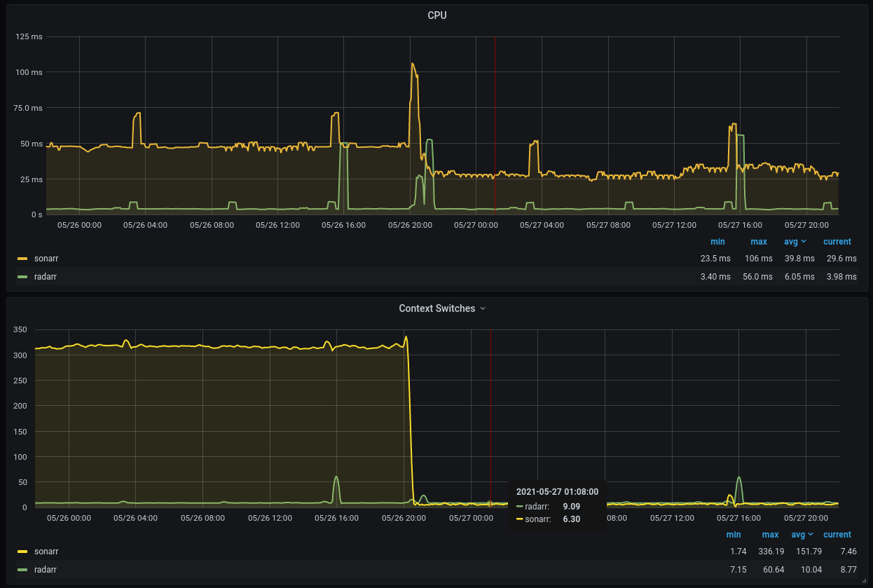Click sonarr min value 23.5 ms
Screen dimensions: 873x588
(715, 259)
